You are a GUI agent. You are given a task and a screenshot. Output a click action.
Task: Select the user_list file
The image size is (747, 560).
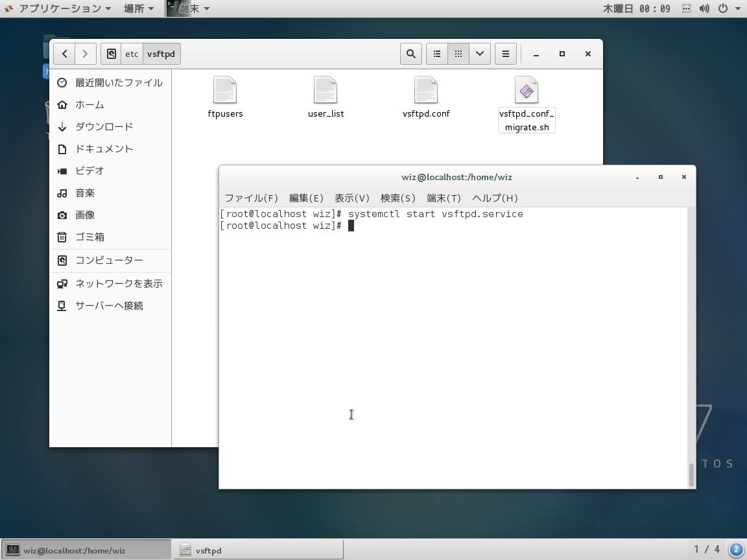pyautogui.click(x=326, y=98)
